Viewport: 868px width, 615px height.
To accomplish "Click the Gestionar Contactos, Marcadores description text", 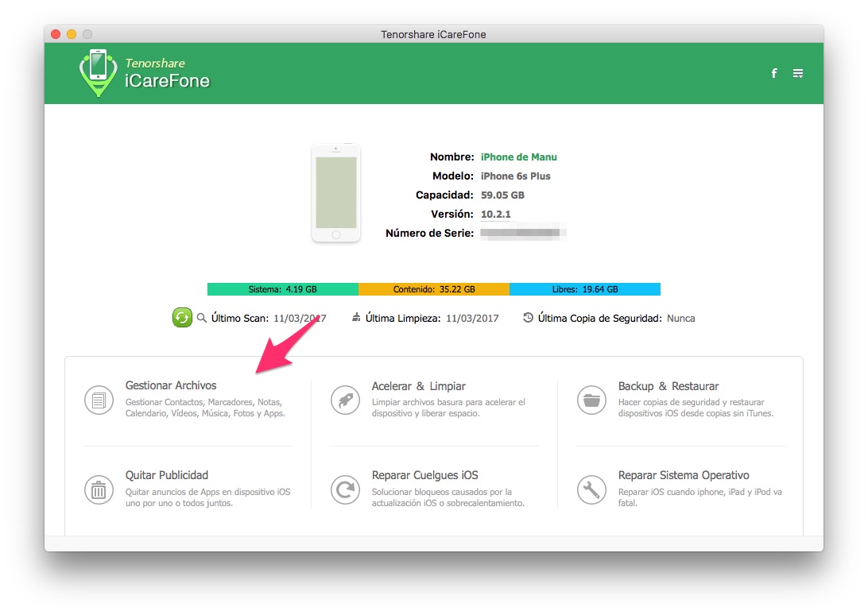I will pos(205,408).
